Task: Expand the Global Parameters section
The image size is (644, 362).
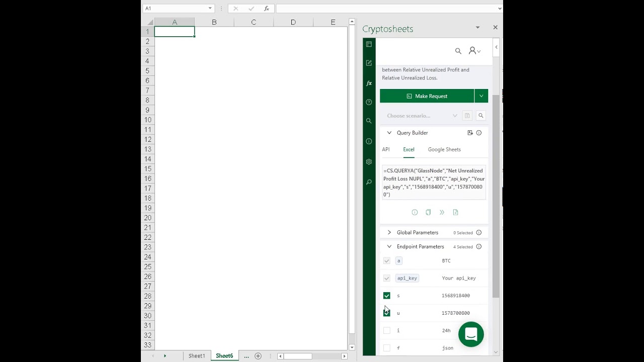Action: pyautogui.click(x=389, y=233)
